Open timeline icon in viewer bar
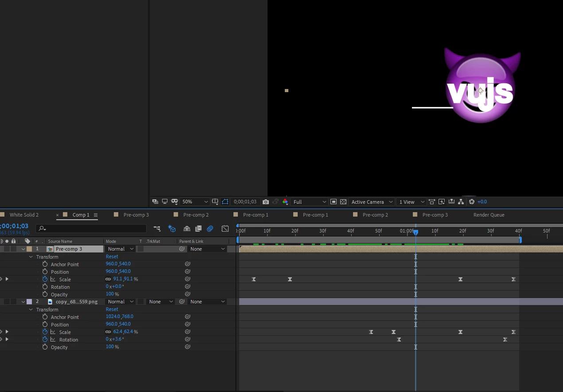Image resolution: width=563 pixels, height=392 pixels. click(451, 202)
